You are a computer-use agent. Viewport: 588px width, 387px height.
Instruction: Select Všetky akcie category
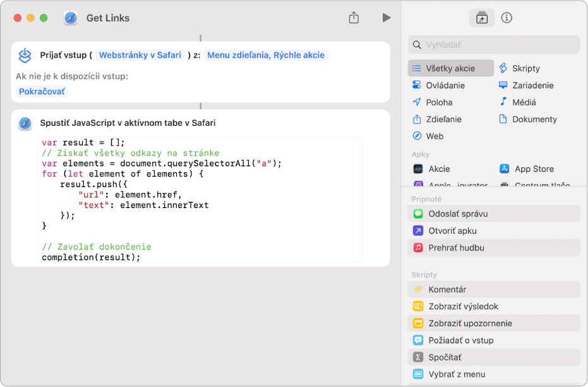point(450,68)
